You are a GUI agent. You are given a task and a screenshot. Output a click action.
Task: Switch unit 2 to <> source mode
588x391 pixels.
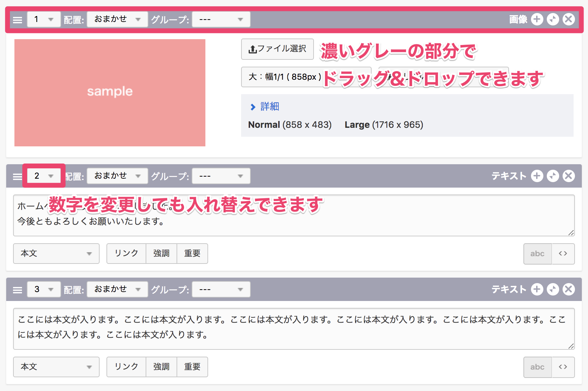pos(563,254)
